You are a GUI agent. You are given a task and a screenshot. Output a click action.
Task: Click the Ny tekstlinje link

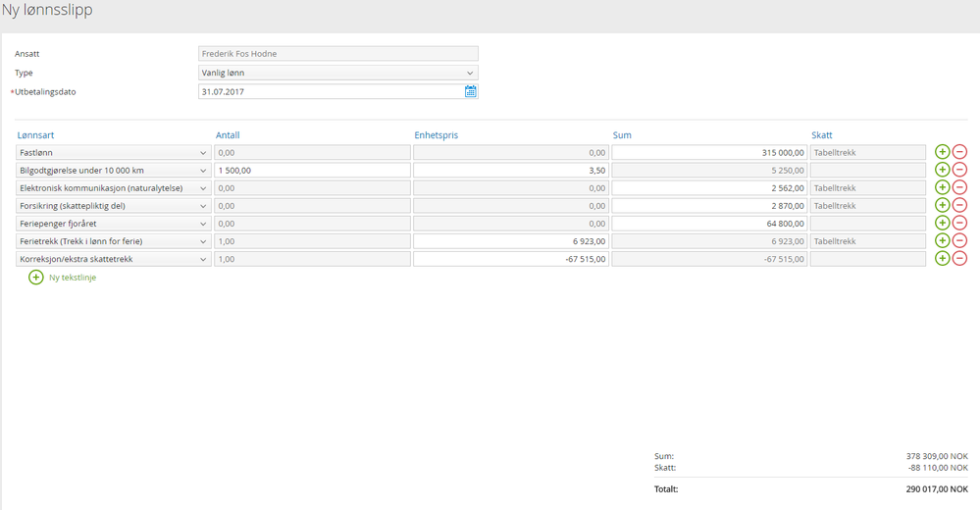point(73,278)
